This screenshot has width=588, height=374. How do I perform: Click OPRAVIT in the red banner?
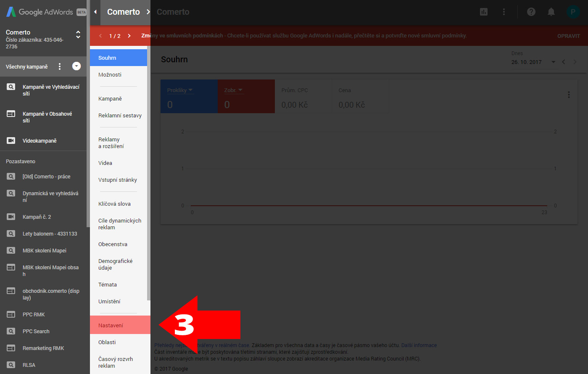point(569,36)
